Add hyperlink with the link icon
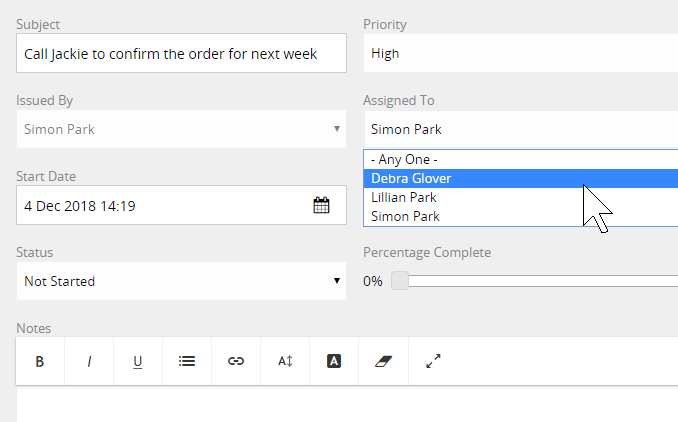The width and height of the screenshot is (678, 422). (x=236, y=361)
